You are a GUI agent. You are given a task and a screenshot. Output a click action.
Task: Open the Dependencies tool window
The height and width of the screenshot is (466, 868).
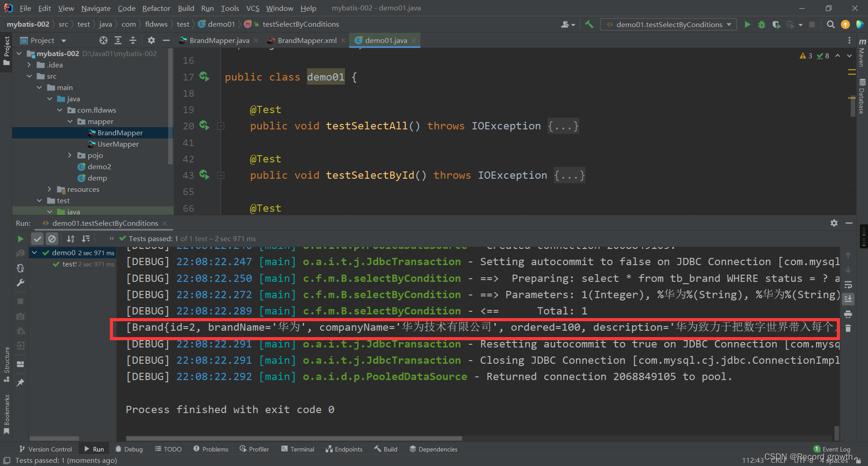click(433, 449)
